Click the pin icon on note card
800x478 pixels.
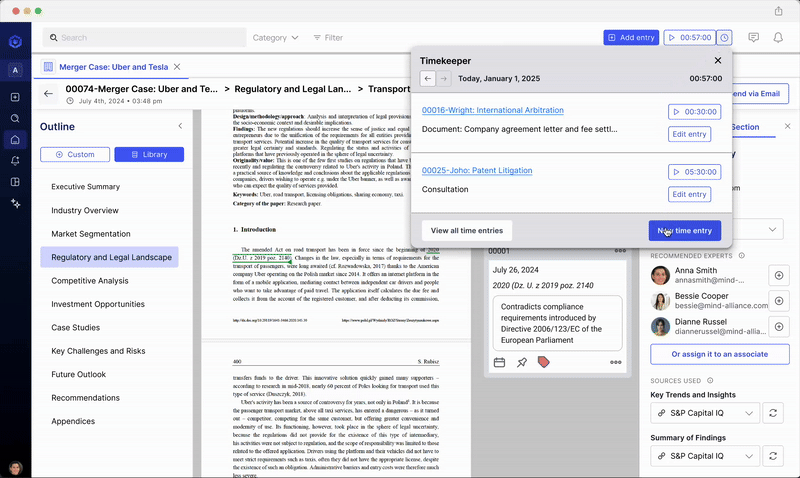pyautogui.click(x=521, y=362)
